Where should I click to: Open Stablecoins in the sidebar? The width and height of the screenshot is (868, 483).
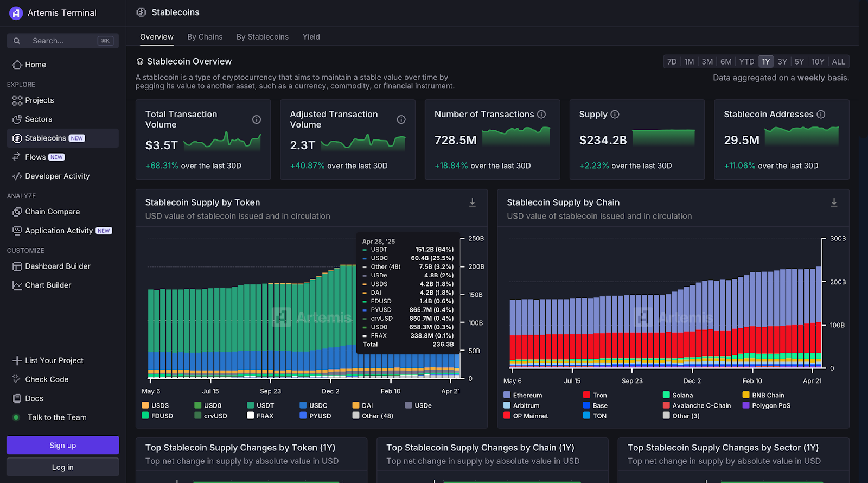[x=63, y=138]
